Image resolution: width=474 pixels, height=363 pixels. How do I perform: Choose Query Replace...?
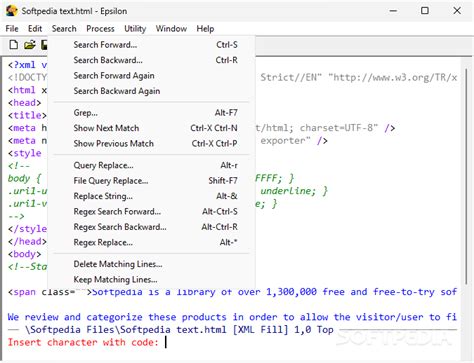point(152,165)
